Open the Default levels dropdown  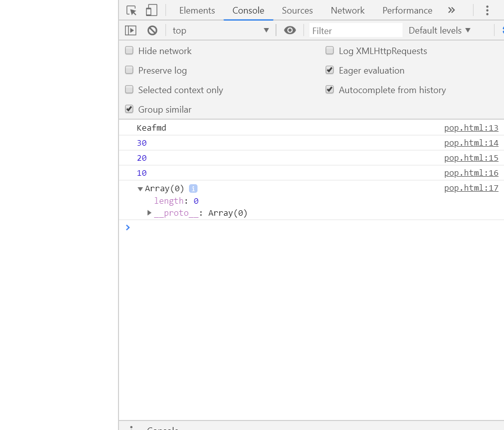pyautogui.click(x=439, y=31)
